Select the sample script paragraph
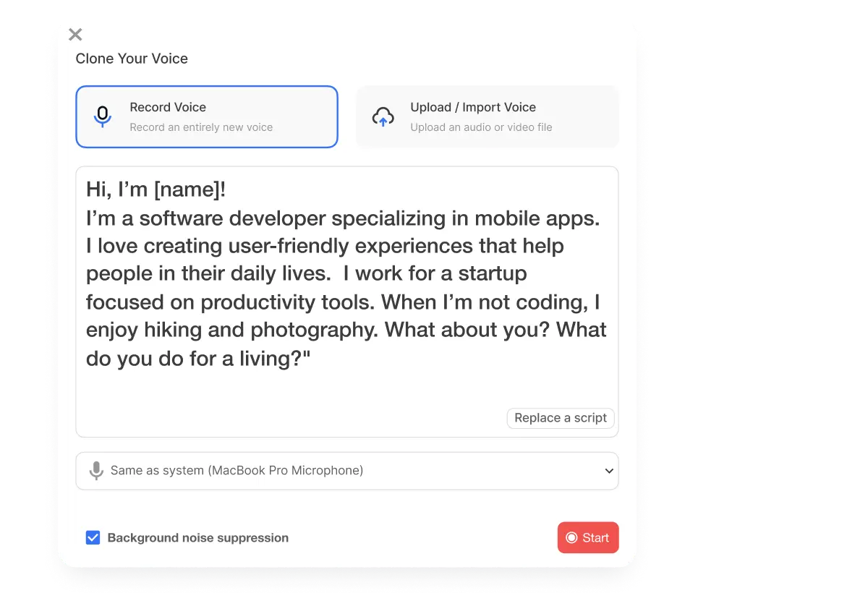The image size is (868, 593). point(347,273)
